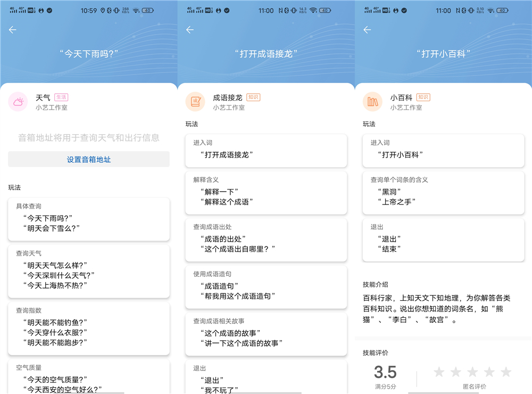
Task: Tap back arrow on the encyclopedia screen
Action: [367, 30]
